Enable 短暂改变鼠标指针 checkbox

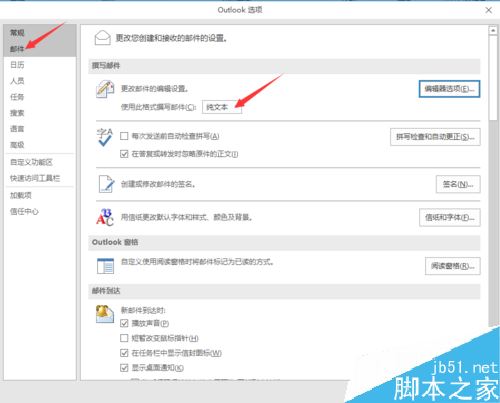click(124, 338)
